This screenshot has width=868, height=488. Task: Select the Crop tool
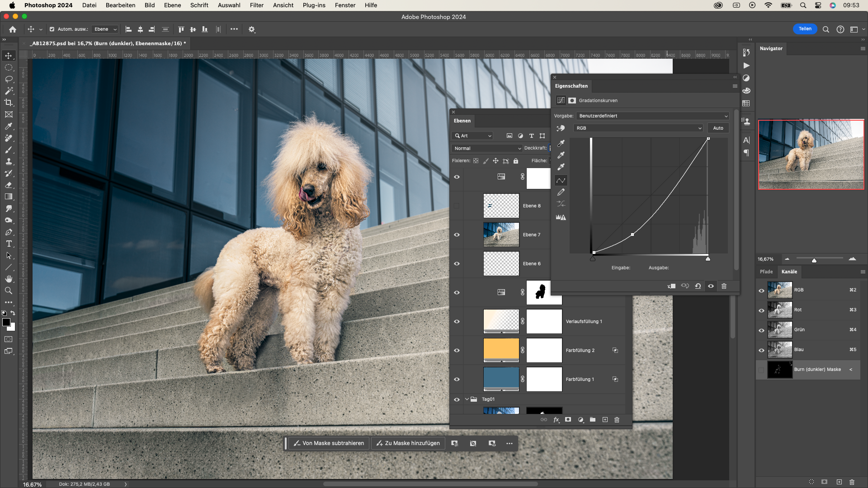pyautogui.click(x=9, y=103)
